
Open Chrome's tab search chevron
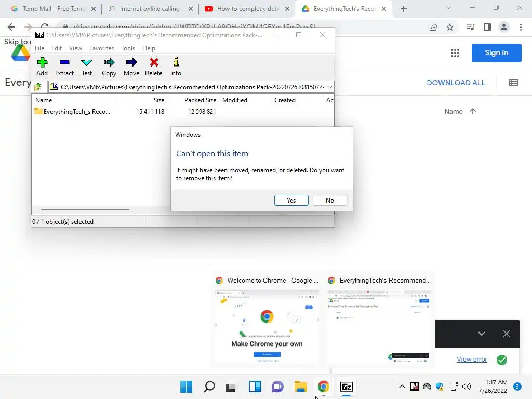click(448, 7)
